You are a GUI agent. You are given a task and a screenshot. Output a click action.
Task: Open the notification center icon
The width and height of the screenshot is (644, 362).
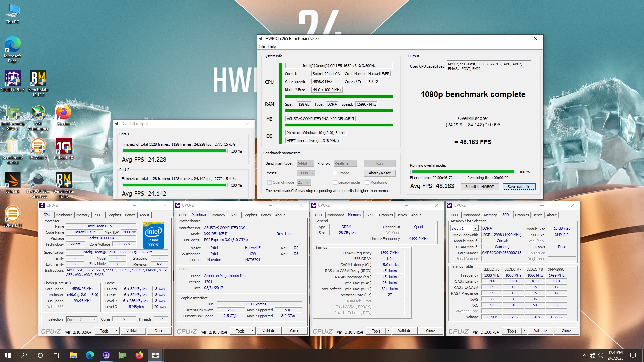pos(633,355)
